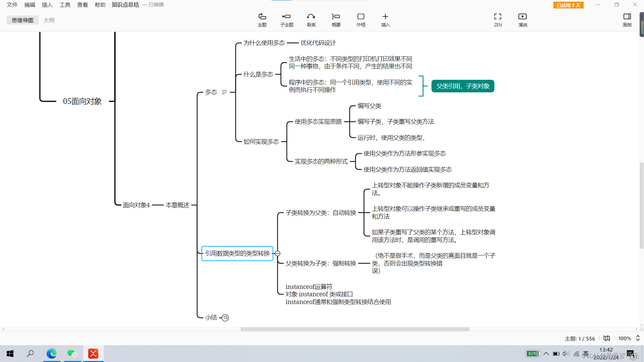Click the left arrow of horizontal scrollbar

3,329
